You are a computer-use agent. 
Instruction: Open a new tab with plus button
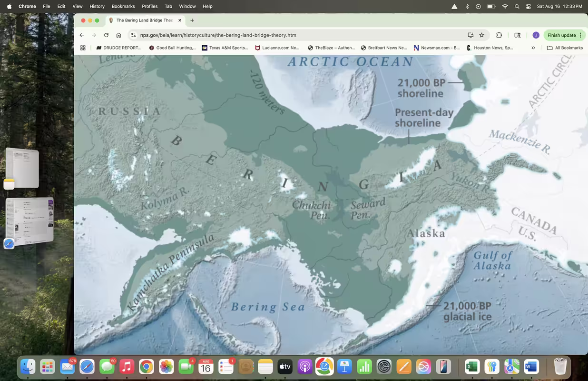click(192, 20)
